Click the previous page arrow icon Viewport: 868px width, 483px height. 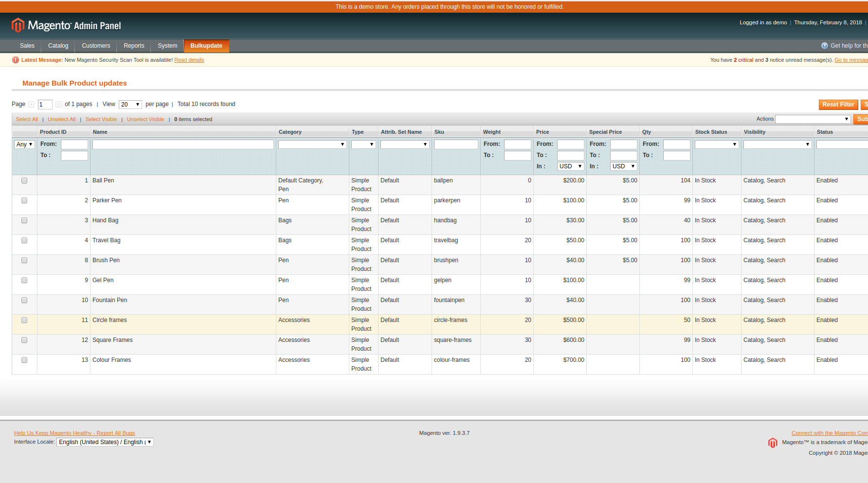click(32, 104)
